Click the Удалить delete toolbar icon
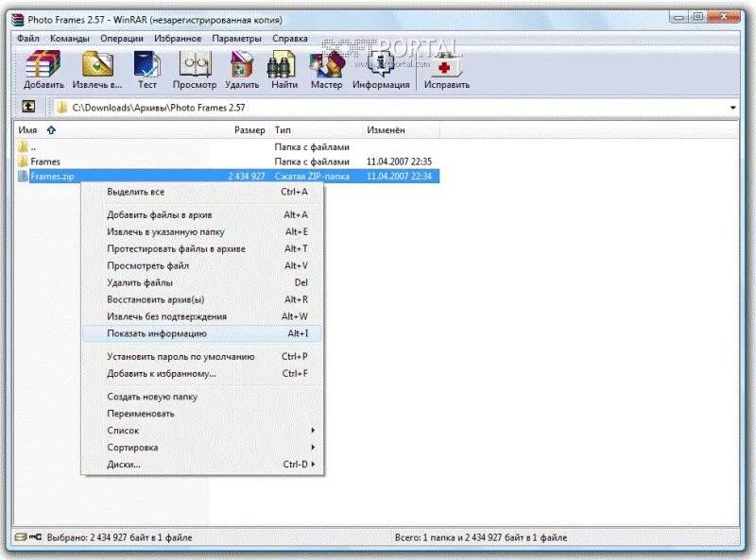 pos(242,64)
